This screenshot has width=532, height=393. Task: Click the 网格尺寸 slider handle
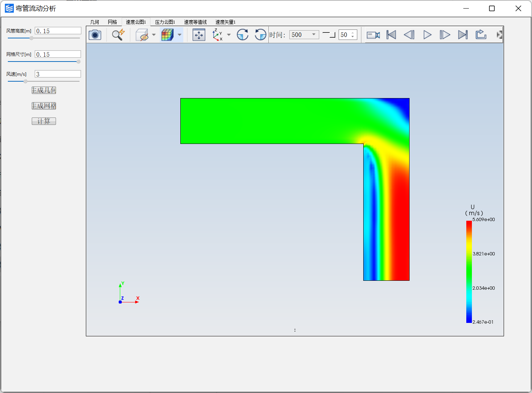78,62
